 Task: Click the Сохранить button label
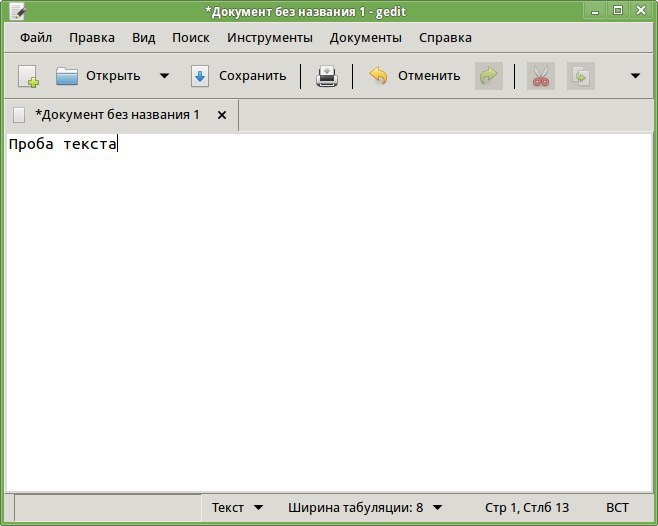tap(253, 76)
